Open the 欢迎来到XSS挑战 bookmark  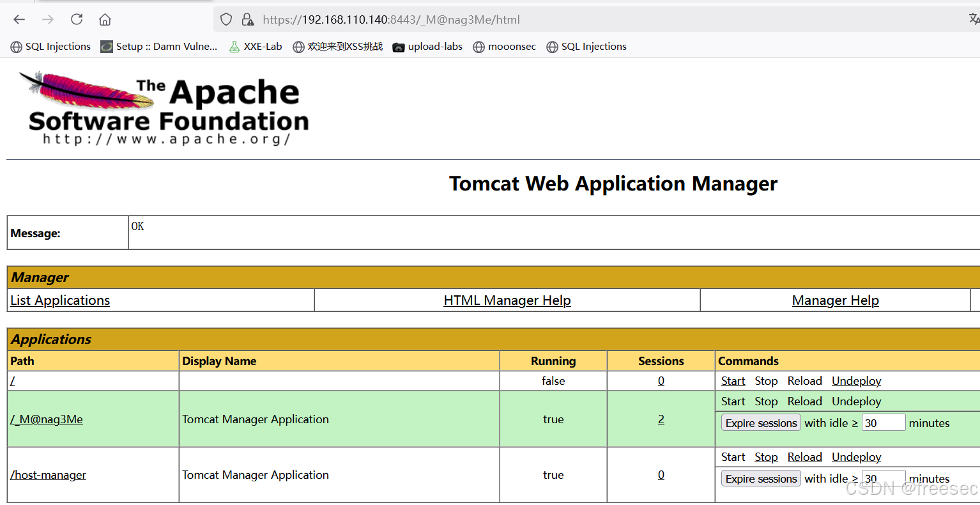[338, 47]
